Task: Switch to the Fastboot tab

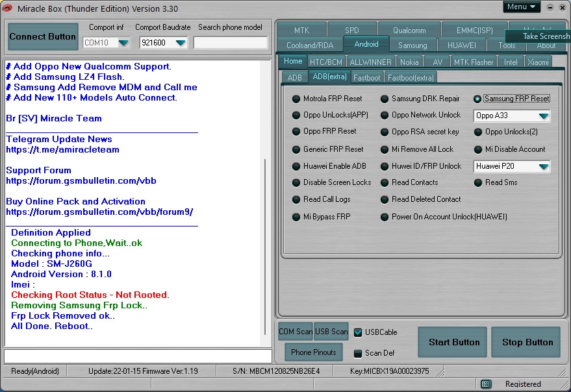Action: 366,77
